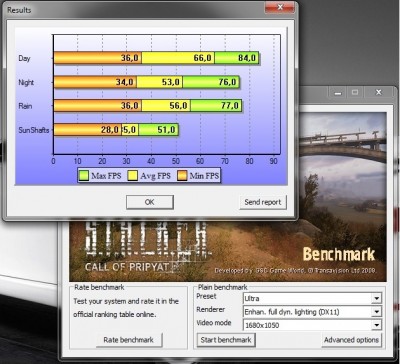400x364 pixels.
Task: Click the 51,0 max value on SunShafts bar
Action: coord(167,130)
